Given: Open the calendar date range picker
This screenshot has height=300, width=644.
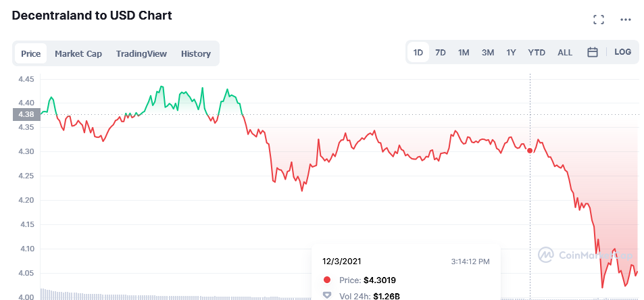Looking at the screenshot, I should click(592, 52).
